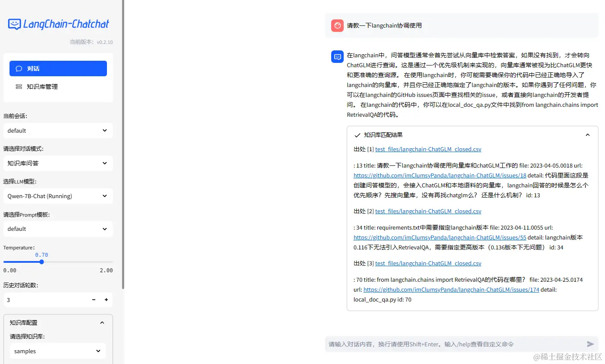
Task: Open the Prompt模板 dropdown
Action: coord(58,229)
